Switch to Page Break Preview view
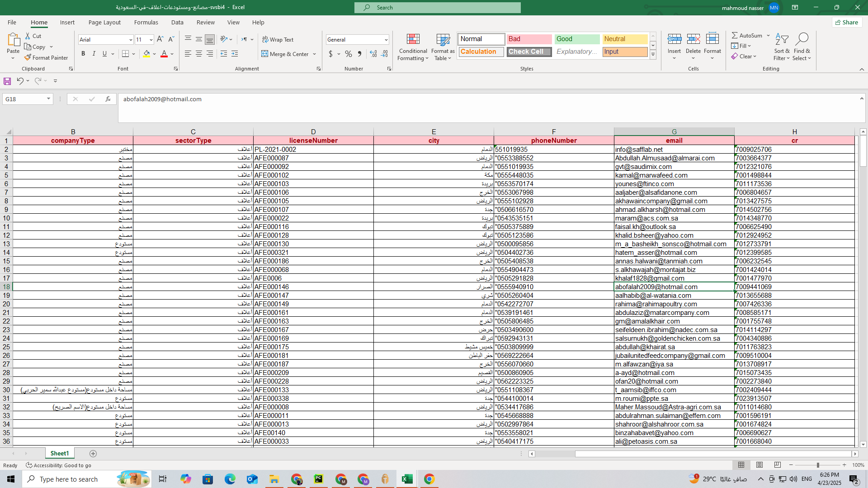 point(777,465)
